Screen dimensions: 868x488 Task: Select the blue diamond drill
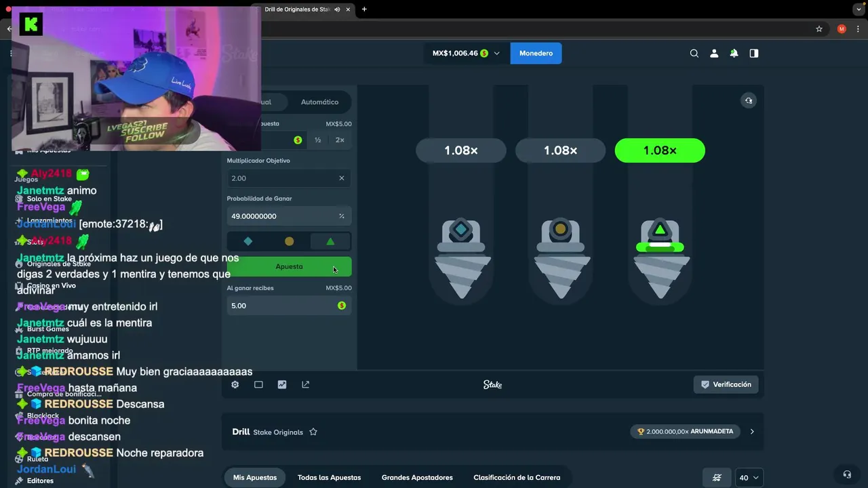click(248, 241)
